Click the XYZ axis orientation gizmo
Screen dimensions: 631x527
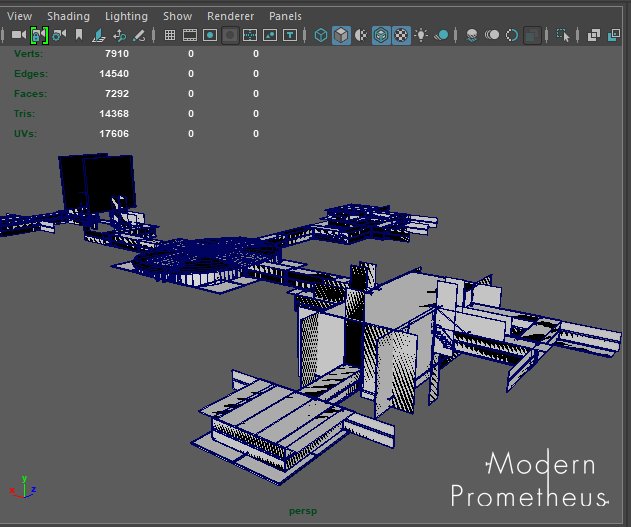(x=23, y=487)
